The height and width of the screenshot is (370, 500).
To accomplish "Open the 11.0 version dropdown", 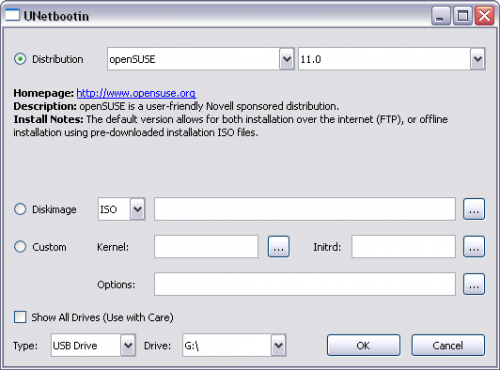I will pos(392,59).
